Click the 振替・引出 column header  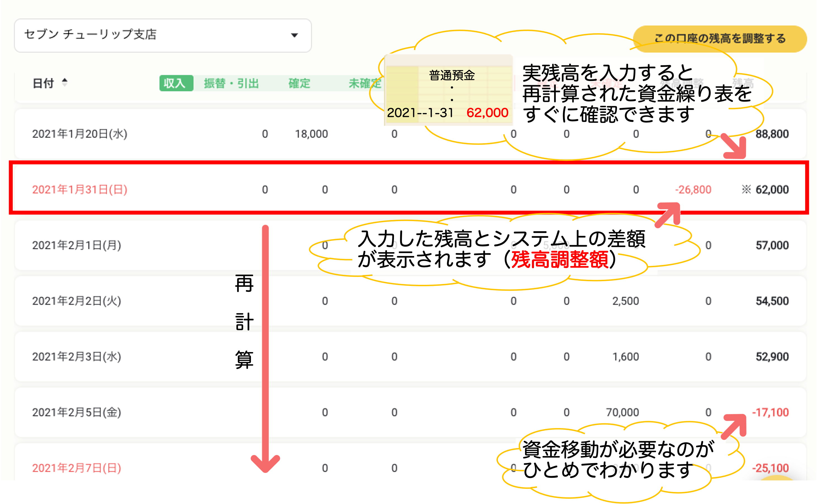tap(231, 83)
